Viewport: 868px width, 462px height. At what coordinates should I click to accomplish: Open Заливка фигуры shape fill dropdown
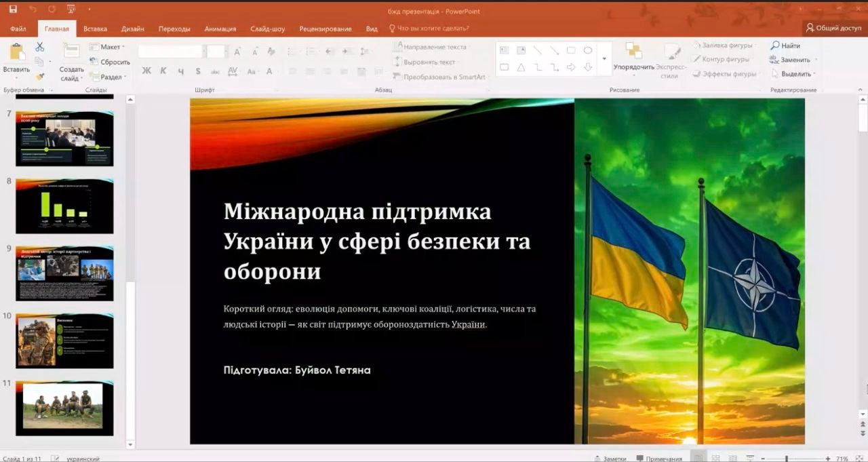click(723, 45)
